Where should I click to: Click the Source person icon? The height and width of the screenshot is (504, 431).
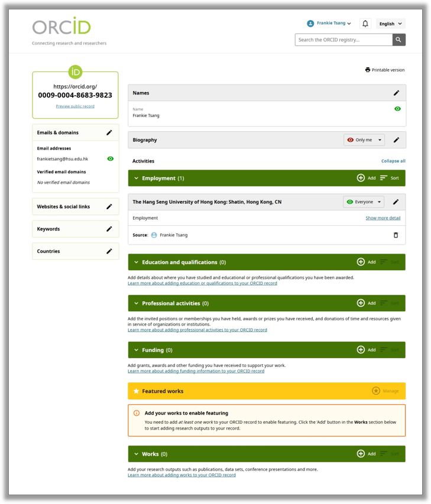(x=154, y=235)
